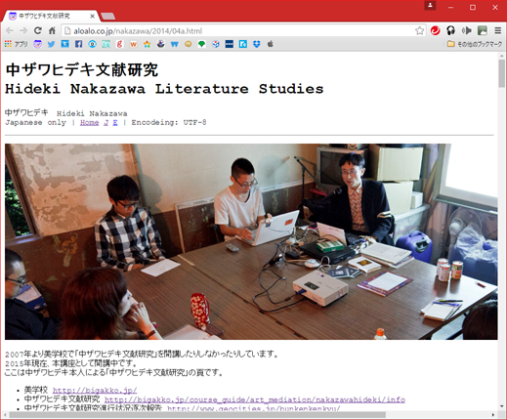Open the Apps (アプリ) shortcut
The width and height of the screenshot is (507, 420).
(17, 44)
